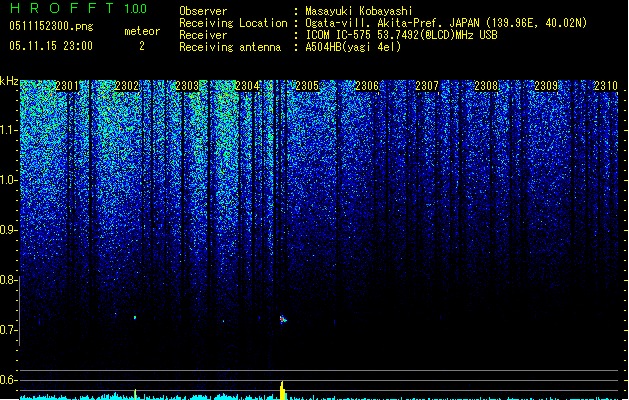Click the 2304 time marker
Image resolution: width=629 pixels, height=400 pixels.
[247, 86]
